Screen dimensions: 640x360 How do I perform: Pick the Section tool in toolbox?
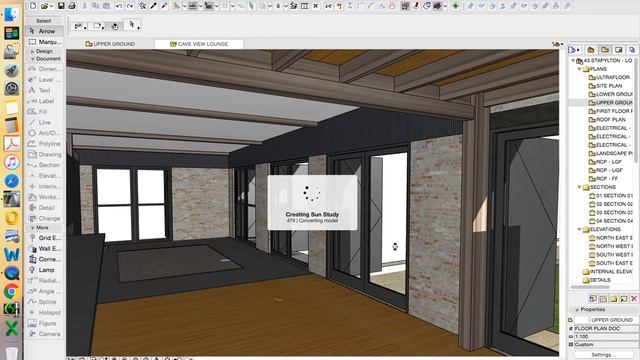pos(44,165)
